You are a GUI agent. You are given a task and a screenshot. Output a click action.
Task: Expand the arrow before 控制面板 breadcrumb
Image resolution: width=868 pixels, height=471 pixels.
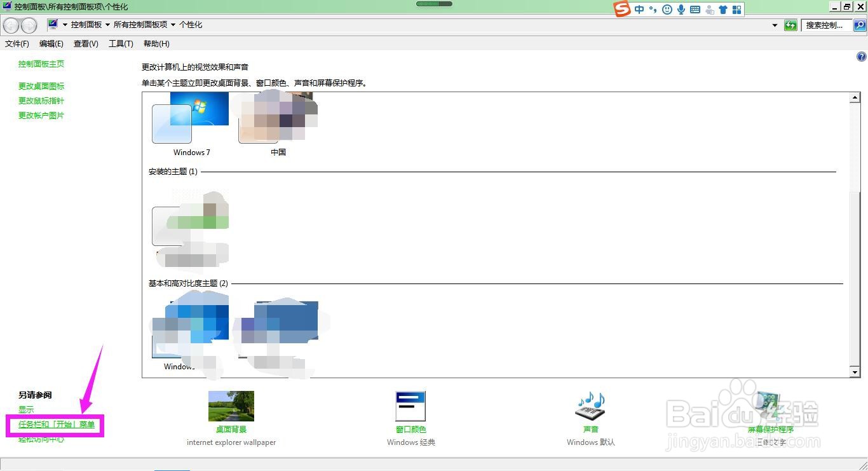tap(65, 25)
